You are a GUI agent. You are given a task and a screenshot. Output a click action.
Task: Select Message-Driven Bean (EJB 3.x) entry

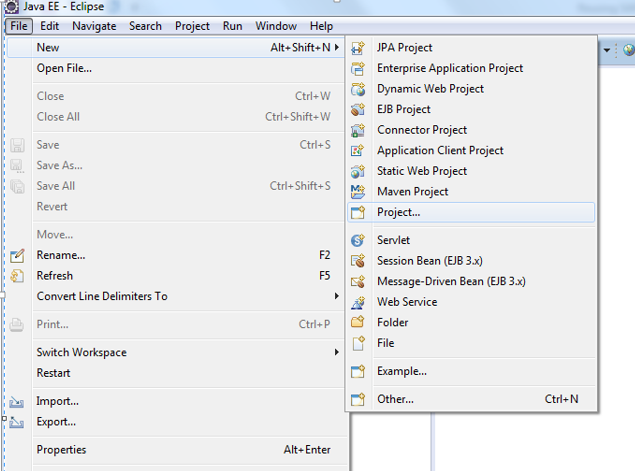pos(471,281)
